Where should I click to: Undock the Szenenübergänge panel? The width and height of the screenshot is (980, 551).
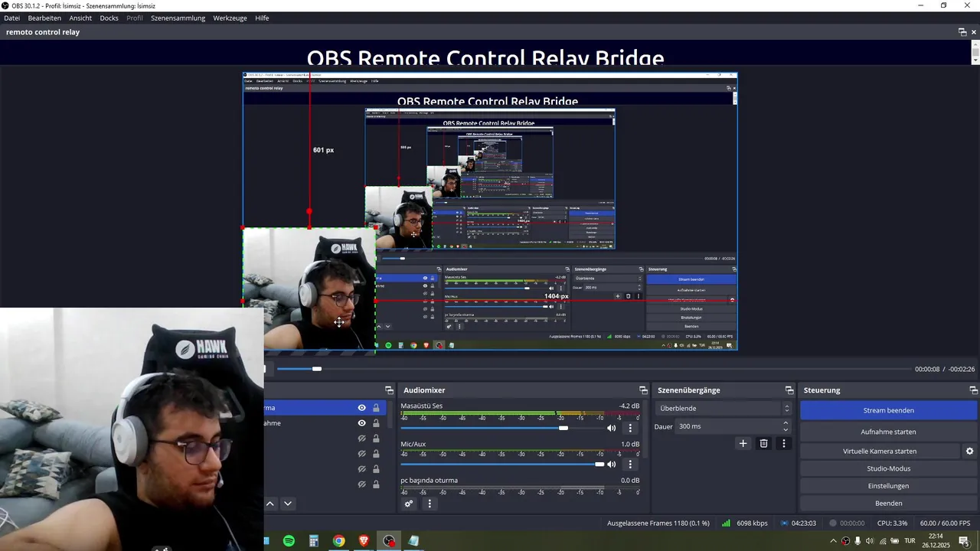tap(789, 390)
